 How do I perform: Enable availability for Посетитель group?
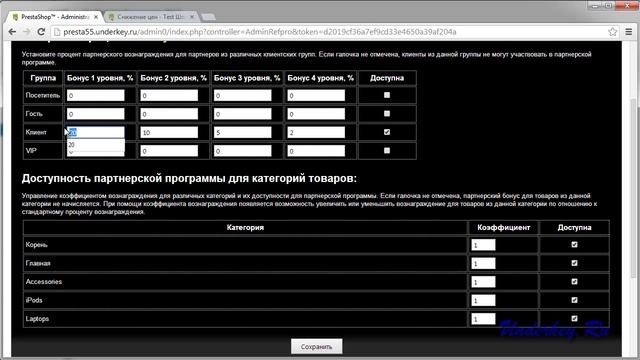(x=387, y=95)
